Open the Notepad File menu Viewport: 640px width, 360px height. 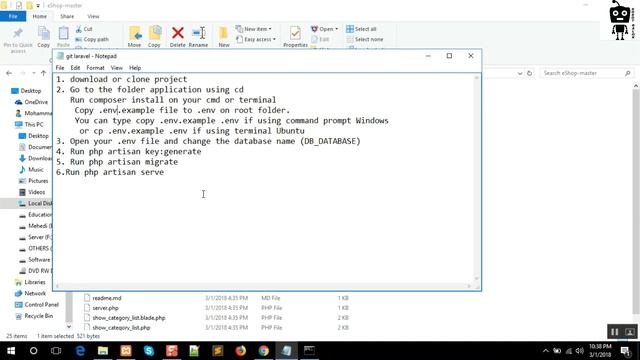tap(60, 68)
